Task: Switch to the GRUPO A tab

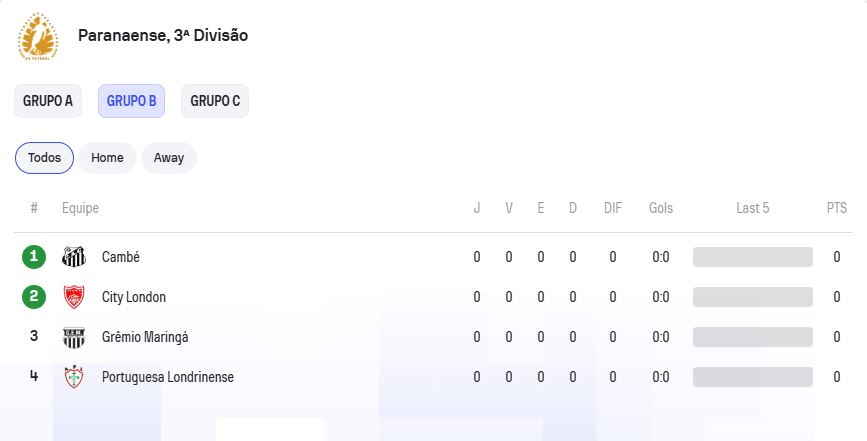Action: (x=48, y=101)
